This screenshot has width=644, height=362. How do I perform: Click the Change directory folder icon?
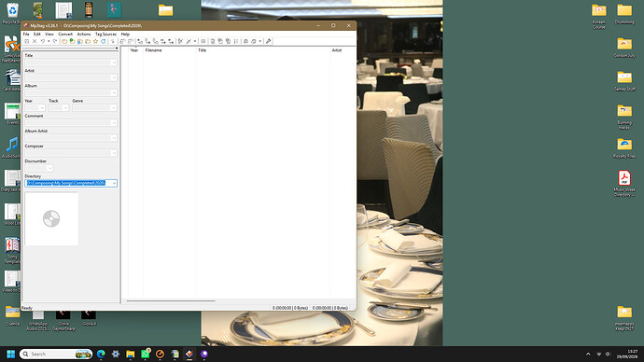pyautogui.click(x=64, y=41)
